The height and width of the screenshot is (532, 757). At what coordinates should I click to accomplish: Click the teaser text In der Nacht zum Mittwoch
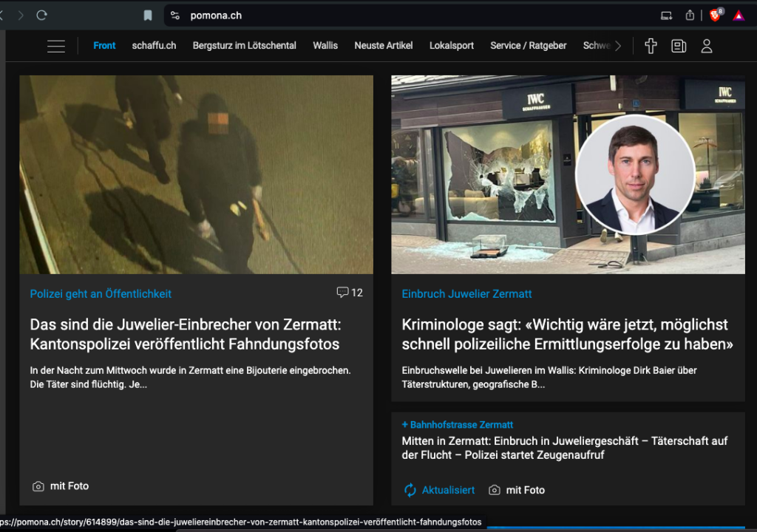click(x=190, y=378)
